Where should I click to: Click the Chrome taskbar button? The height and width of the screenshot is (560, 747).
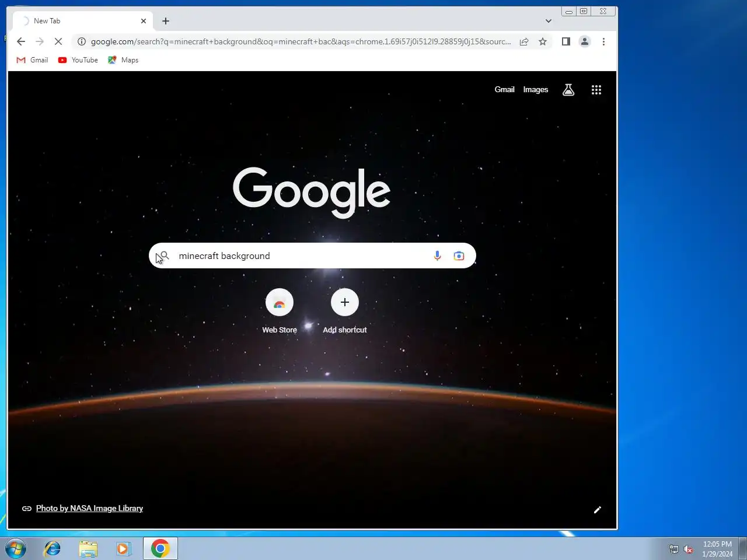pyautogui.click(x=160, y=549)
